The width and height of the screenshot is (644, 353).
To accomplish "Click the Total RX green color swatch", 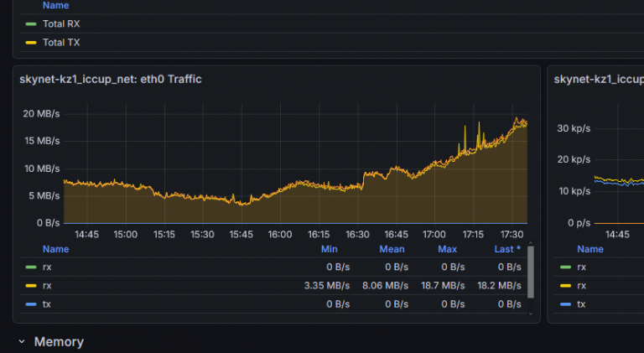I will coord(31,23).
